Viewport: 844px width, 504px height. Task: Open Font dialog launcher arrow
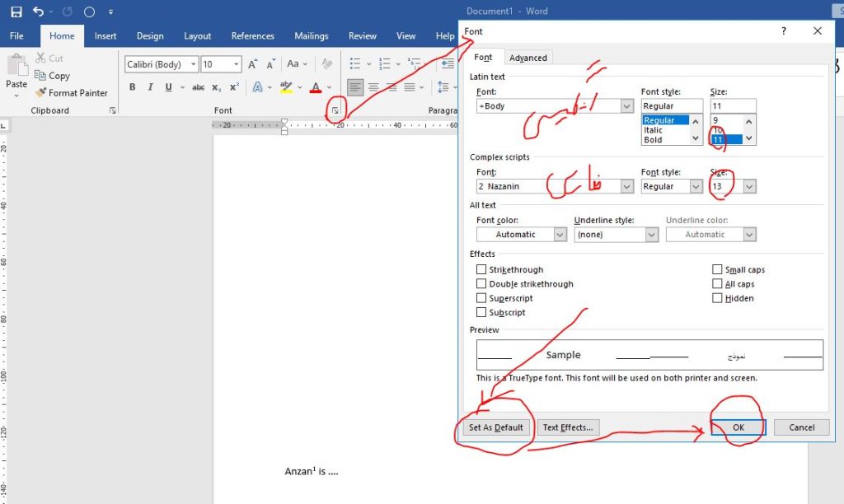(335, 110)
